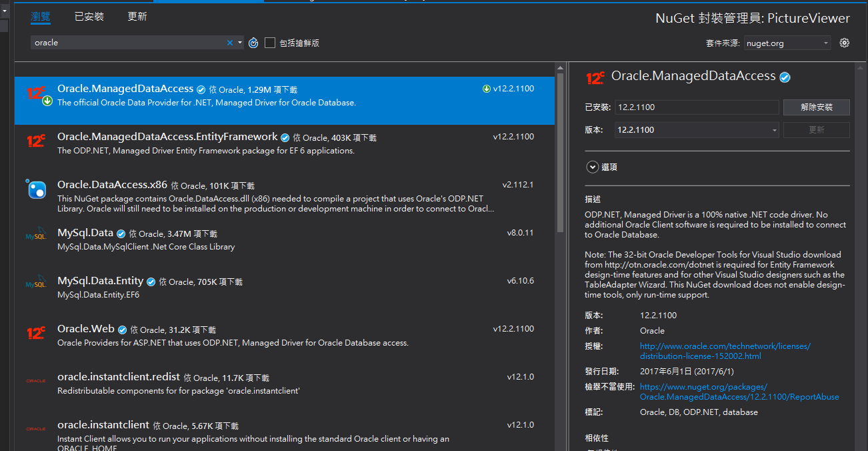Enable the 包括搶鮮版 prerelease checkbox
Viewport: 868px width, 451px height.
[x=270, y=43]
